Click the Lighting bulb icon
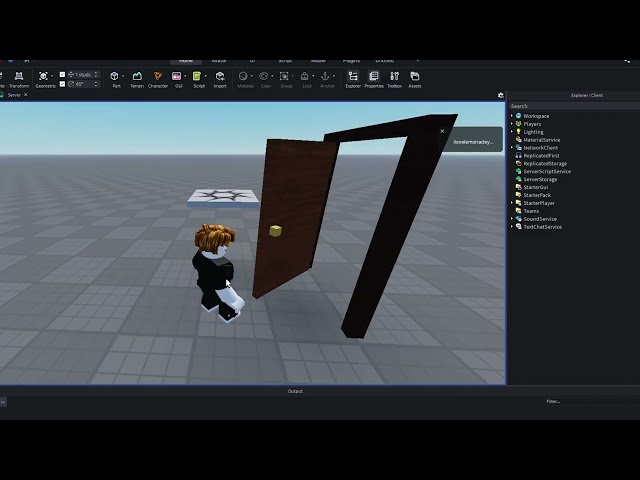Image resolution: width=640 pixels, height=480 pixels. point(518,132)
